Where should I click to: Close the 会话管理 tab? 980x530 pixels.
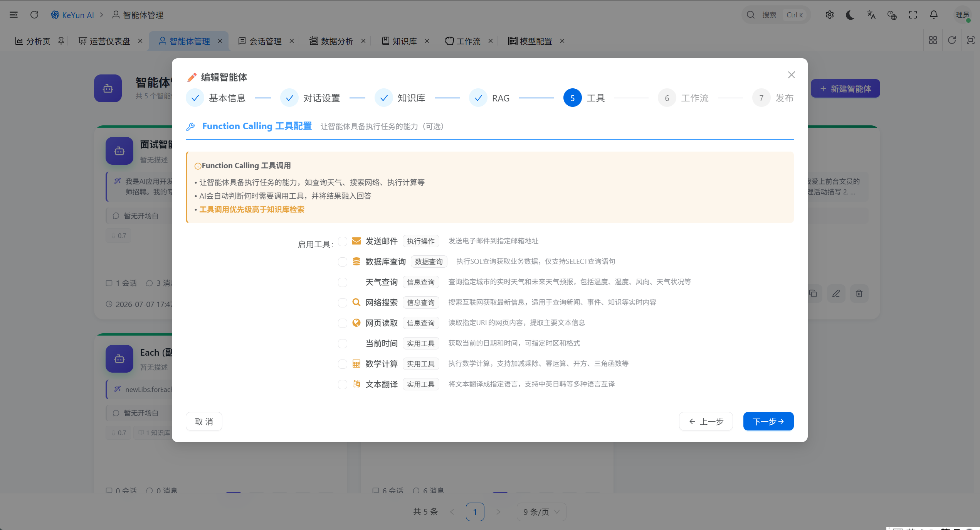point(292,41)
